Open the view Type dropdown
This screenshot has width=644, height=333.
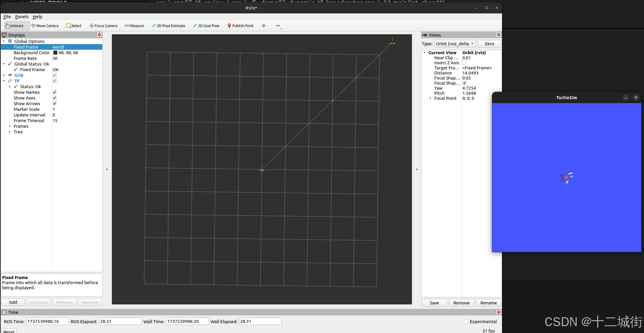pyautogui.click(x=455, y=44)
